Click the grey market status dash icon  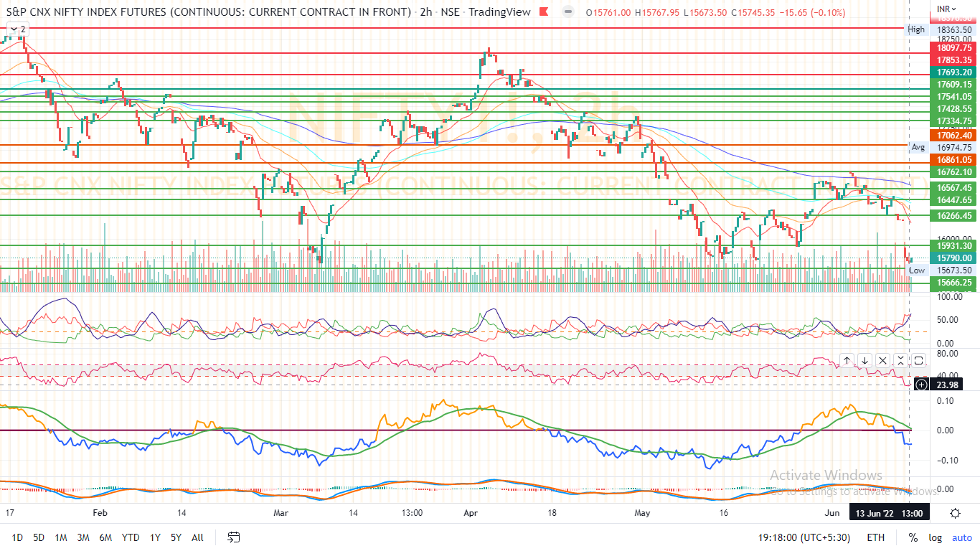pyautogui.click(x=568, y=12)
